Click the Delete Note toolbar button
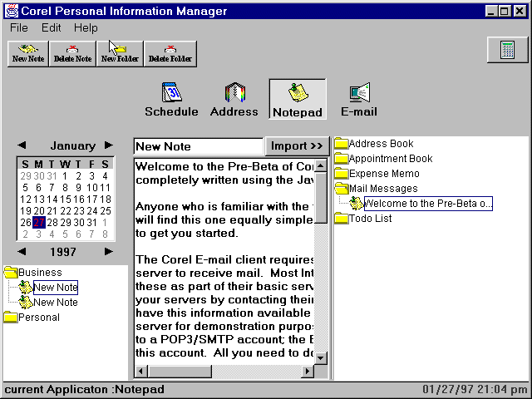This screenshot has width=532, height=399. 72,53
